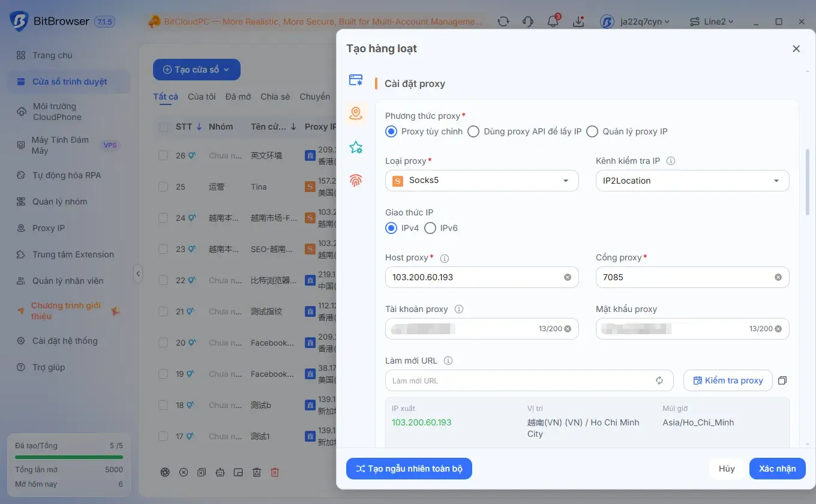Image resolution: width=816 pixels, height=504 pixels.
Task: Open the basic window settings section icon
Action: pos(356,80)
